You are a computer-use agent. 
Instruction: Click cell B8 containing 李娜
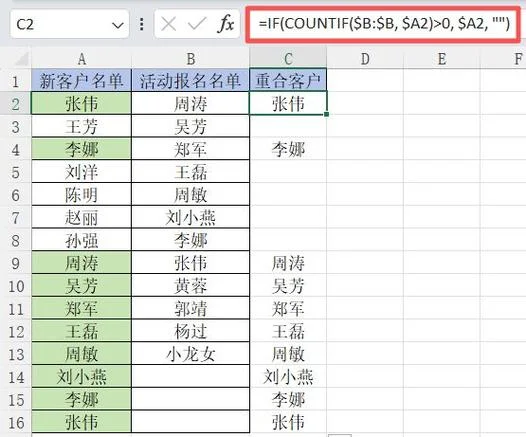click(191, 240)
